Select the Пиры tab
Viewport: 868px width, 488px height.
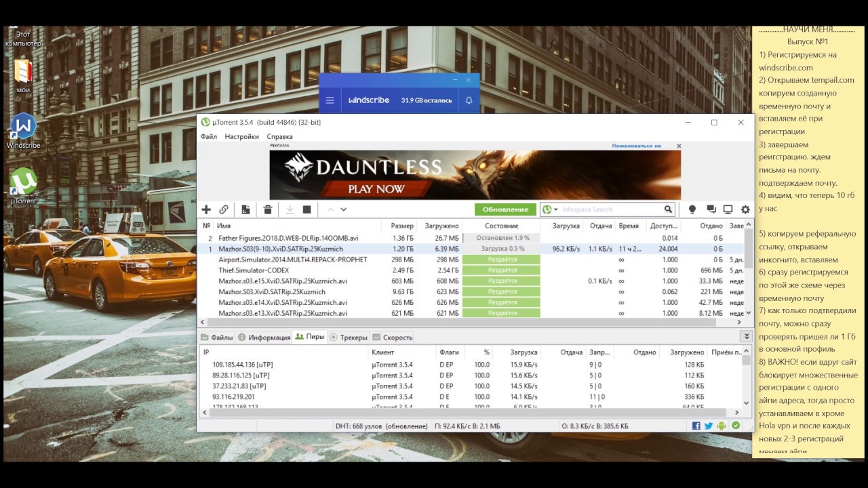(x=310, y=337)
